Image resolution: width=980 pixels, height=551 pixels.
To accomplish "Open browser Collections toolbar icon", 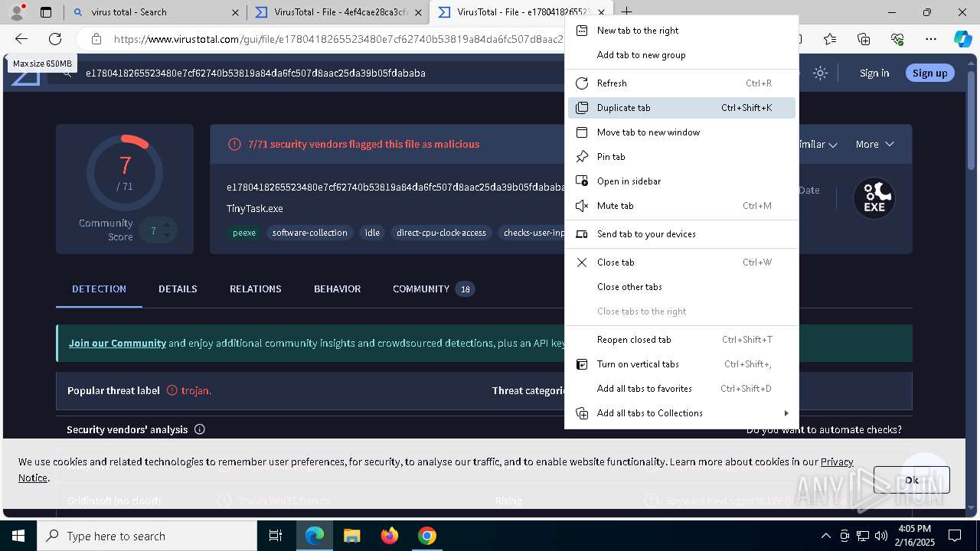I will point(864,39).
